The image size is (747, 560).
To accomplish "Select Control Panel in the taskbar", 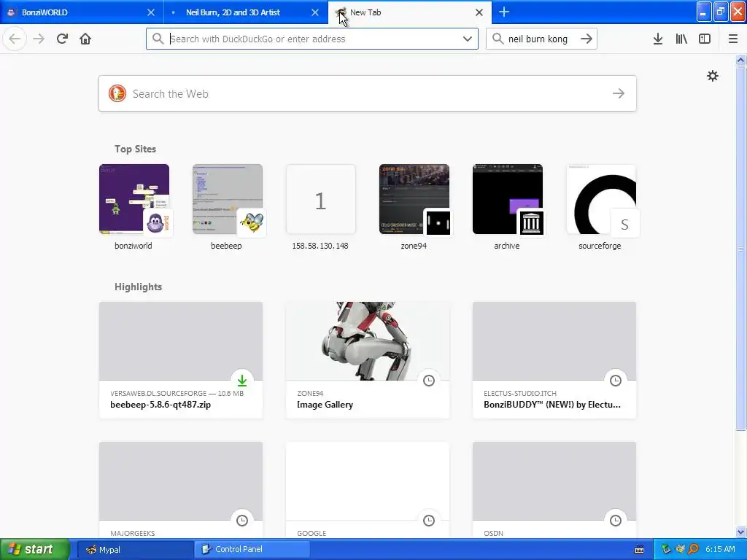I will (252, 549).
